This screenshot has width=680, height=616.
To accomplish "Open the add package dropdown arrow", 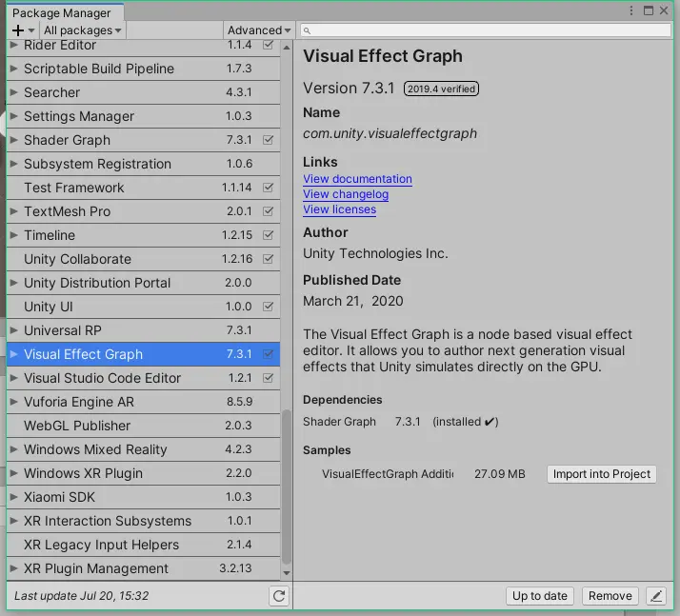I will (x=31, y=30).
